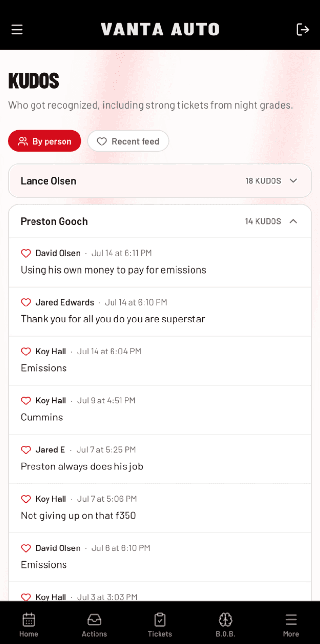Click the Jared E sender name
Screen dimensions: 320x644
(50, 450)
